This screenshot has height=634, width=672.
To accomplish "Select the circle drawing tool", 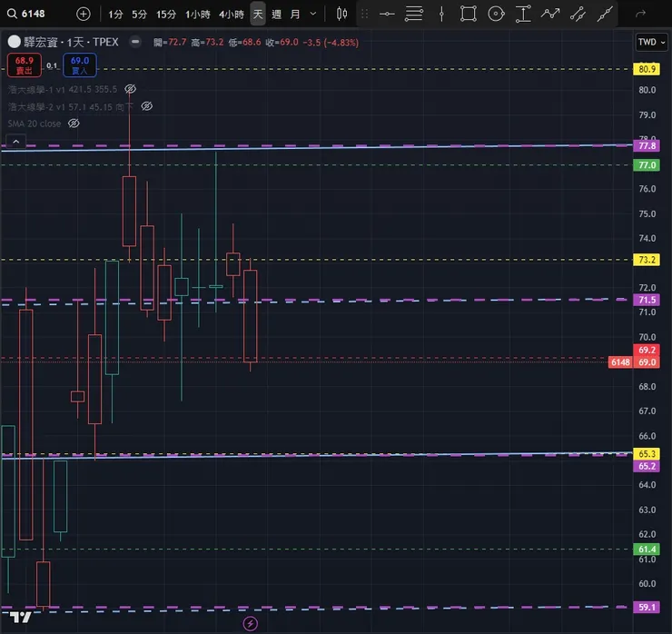I will click(496, 15).
